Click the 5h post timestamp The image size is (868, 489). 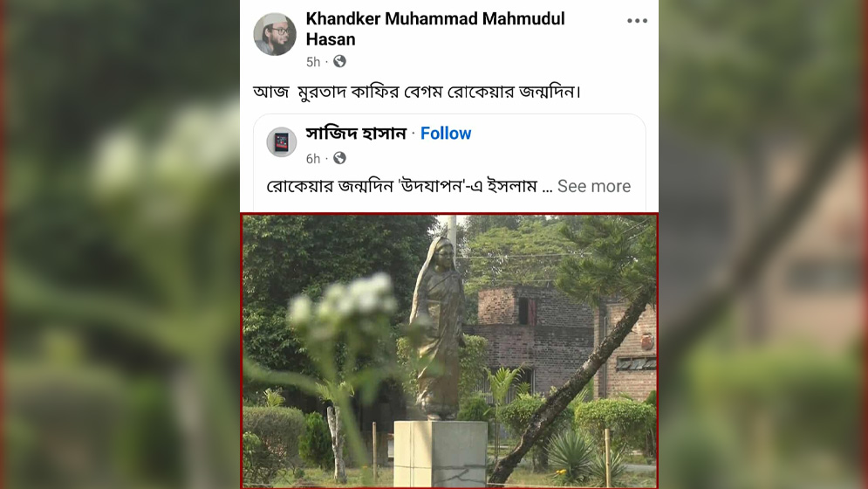point(313,62)
